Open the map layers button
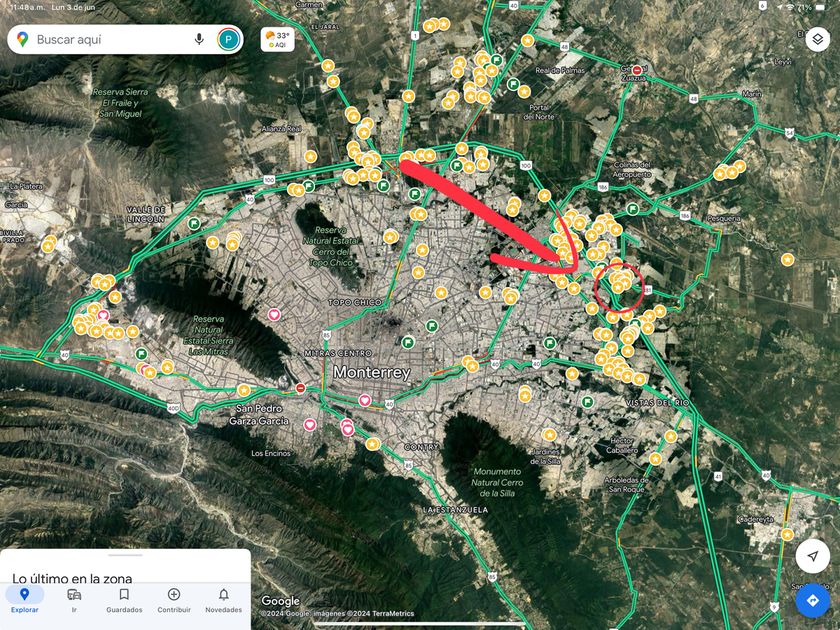Viewport: 840px width, 630px height. pos(817,39)
